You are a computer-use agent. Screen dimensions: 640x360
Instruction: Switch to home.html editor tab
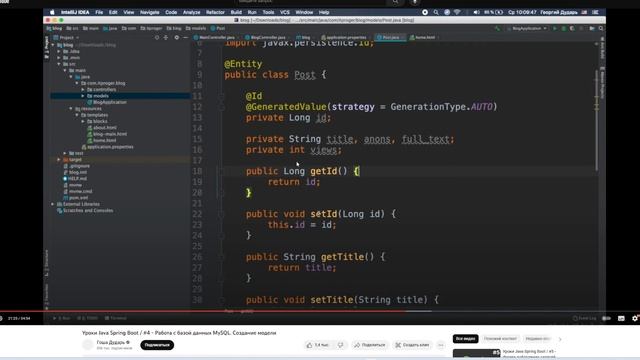[x=424, y=38]
